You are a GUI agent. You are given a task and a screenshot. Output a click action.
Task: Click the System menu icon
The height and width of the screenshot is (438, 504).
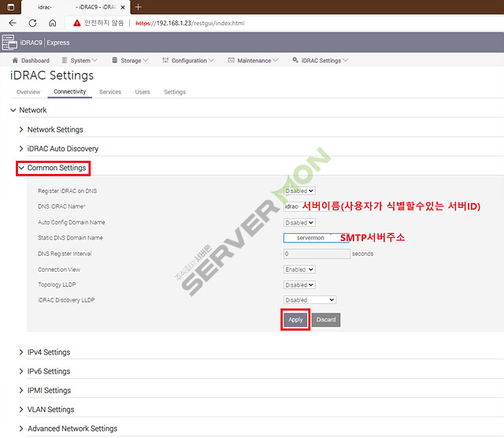tap(65, 60)
